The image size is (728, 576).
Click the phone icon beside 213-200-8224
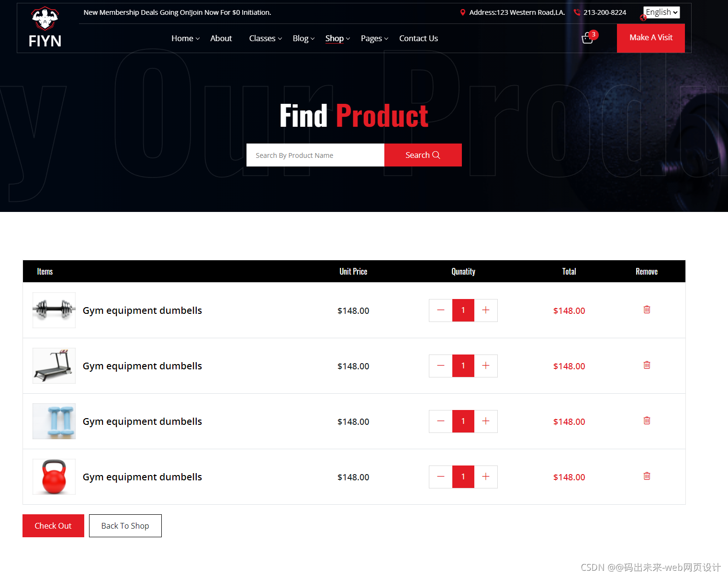point(577,12)
